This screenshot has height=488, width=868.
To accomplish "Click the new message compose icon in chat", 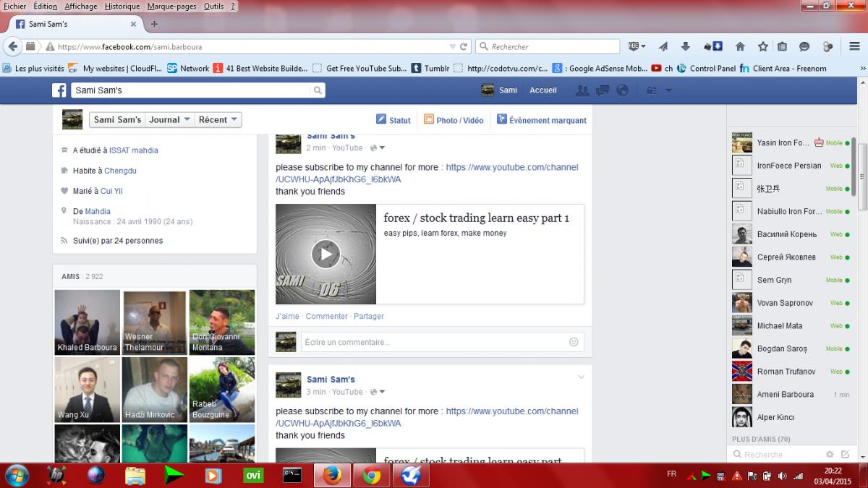I will [x=844, y=454].
